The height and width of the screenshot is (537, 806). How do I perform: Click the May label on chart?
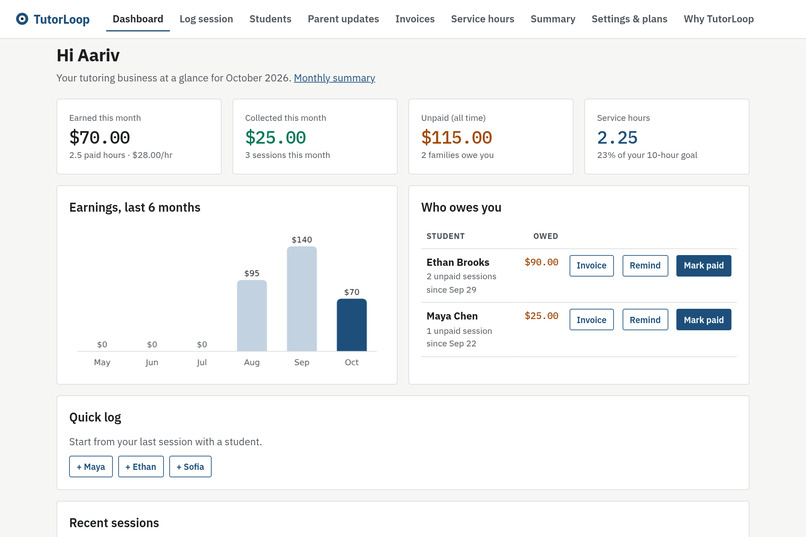tap(102, 362)
